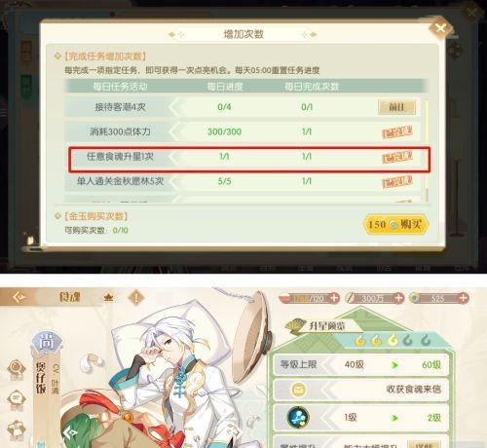Close the 增加次数 popup dialog
This screenshot has height=448, width=487.
click(x=440, y=28)
